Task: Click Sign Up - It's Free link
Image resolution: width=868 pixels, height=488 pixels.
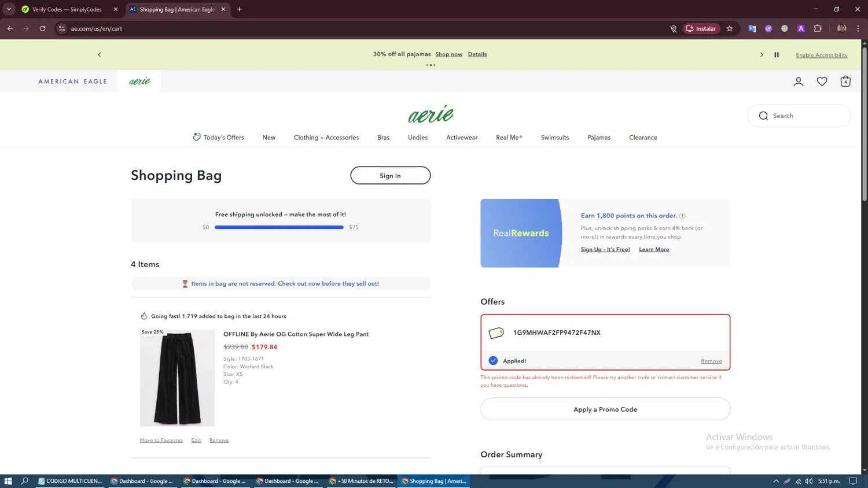Action: tap(605, 250)
